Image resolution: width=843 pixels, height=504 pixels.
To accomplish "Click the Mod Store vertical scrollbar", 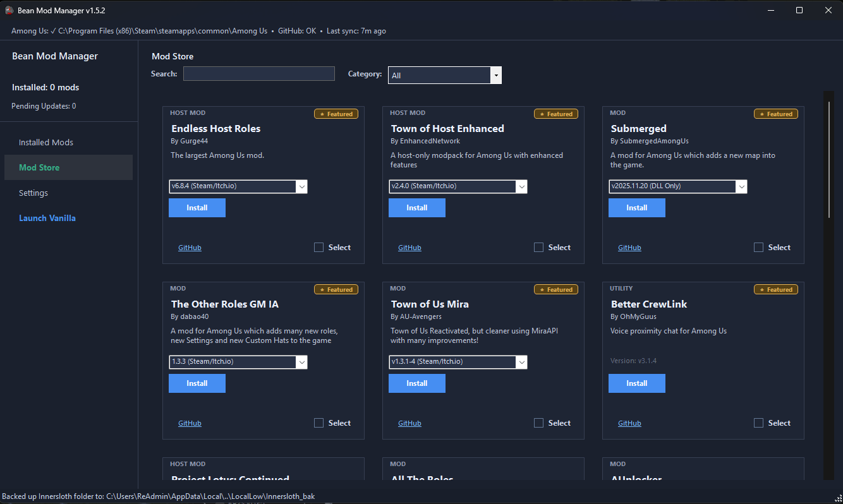I will [x=828, y=158].
